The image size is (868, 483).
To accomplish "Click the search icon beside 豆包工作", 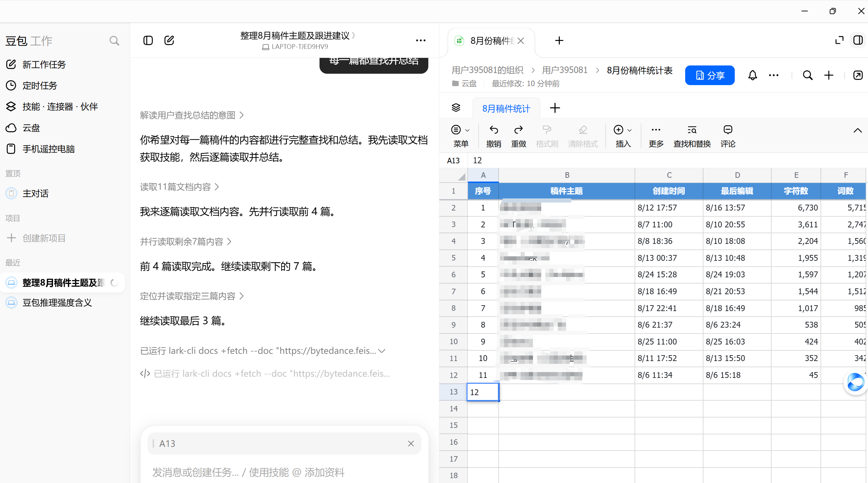I will (114, 41).
